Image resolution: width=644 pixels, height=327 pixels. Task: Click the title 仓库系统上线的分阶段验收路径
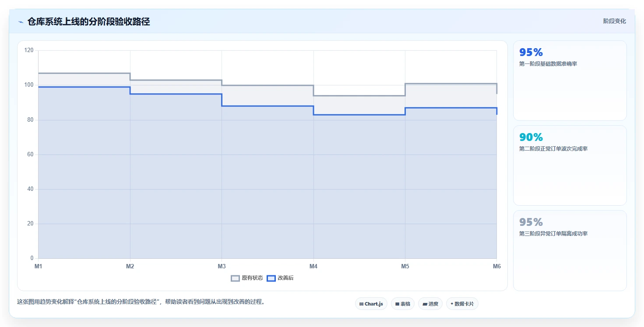[89, 22]
